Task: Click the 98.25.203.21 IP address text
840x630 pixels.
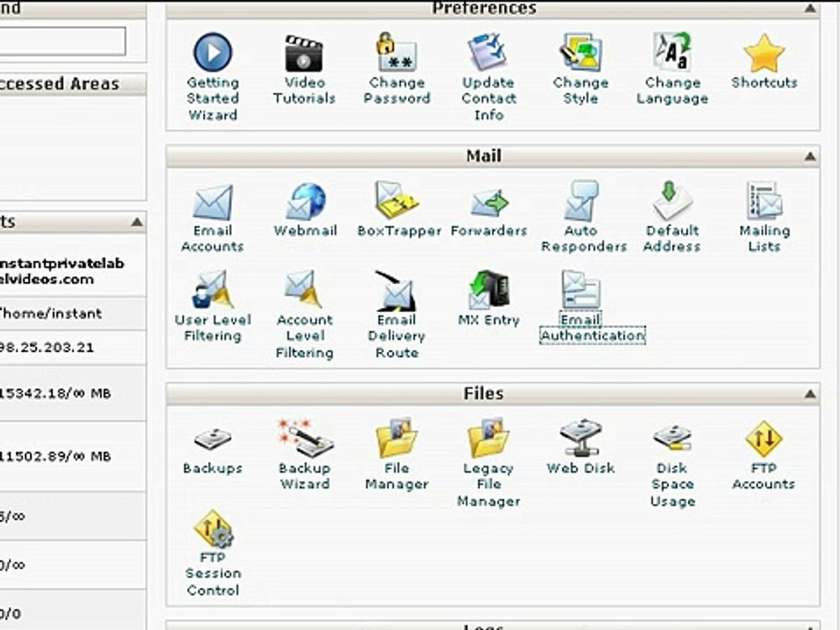Action: point(47,348)
